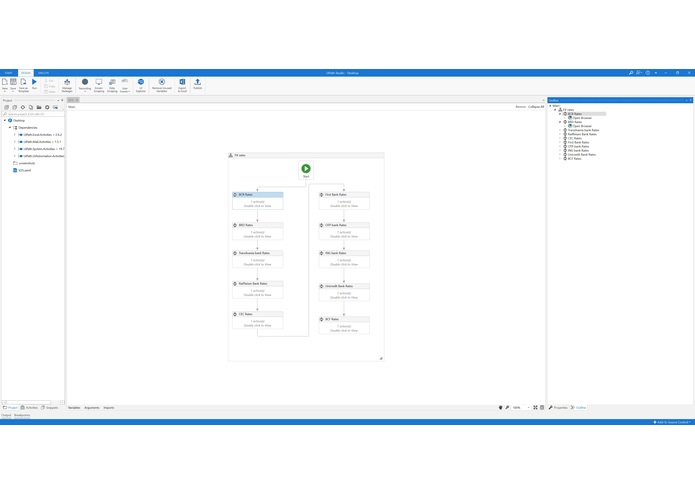Collapse BCR Rates node in Outline
This screenshot has height=494, width=695.
coord(560,114)
